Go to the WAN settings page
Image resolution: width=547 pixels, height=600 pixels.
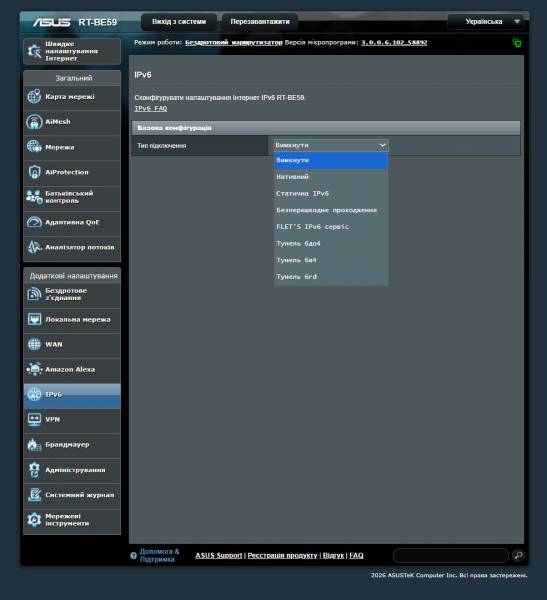tap(72, 344)
